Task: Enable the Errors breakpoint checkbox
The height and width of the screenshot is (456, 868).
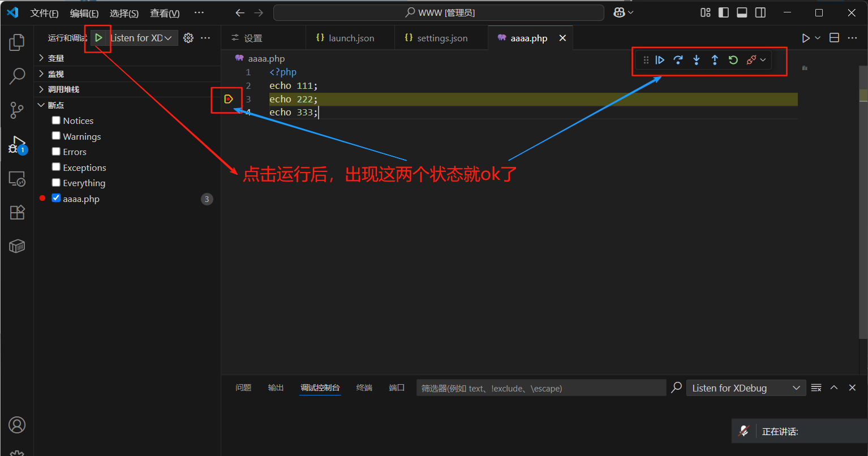Action: (x=56, y=151)
